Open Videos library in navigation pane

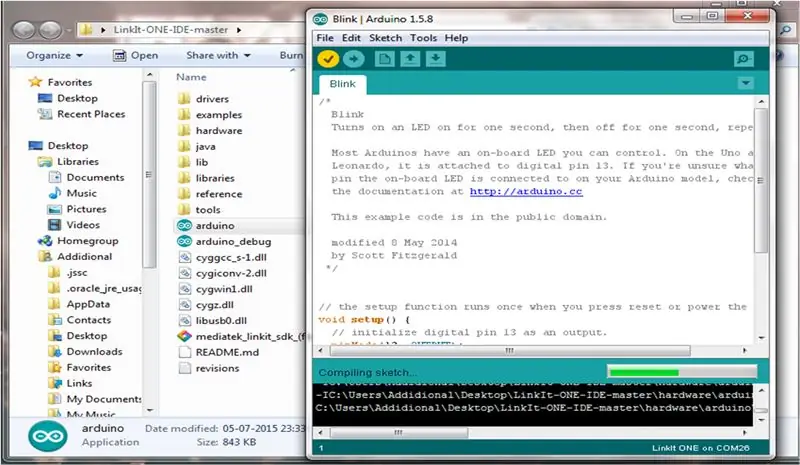[x=74, y=225]
